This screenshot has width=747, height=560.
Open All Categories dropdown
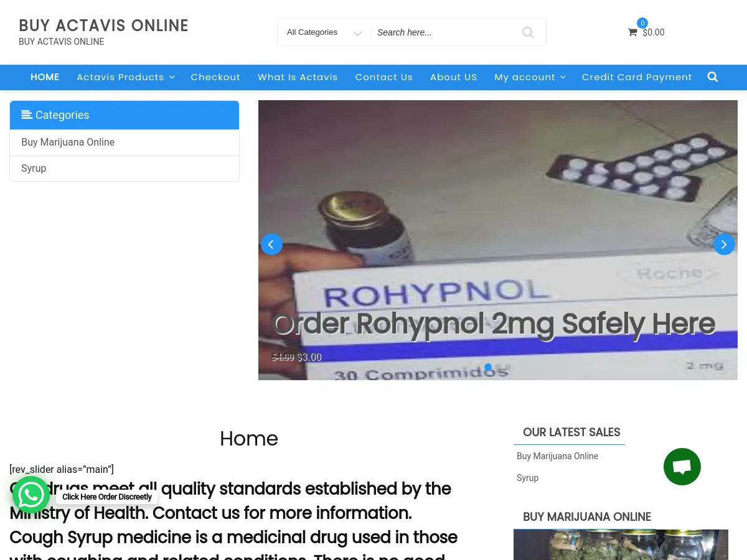(x=324, y=32)
